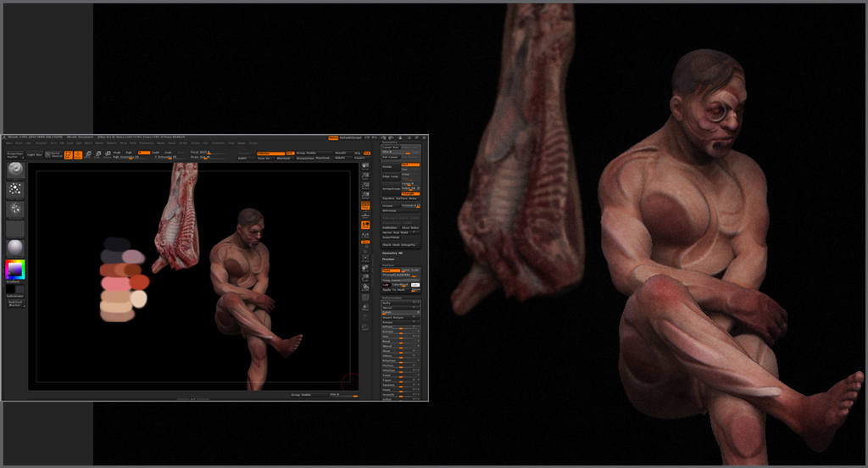The width and height of the screenshot is (868, 468).
Task: Collapse the Deformation section
Action: click(x=392, y=298)
